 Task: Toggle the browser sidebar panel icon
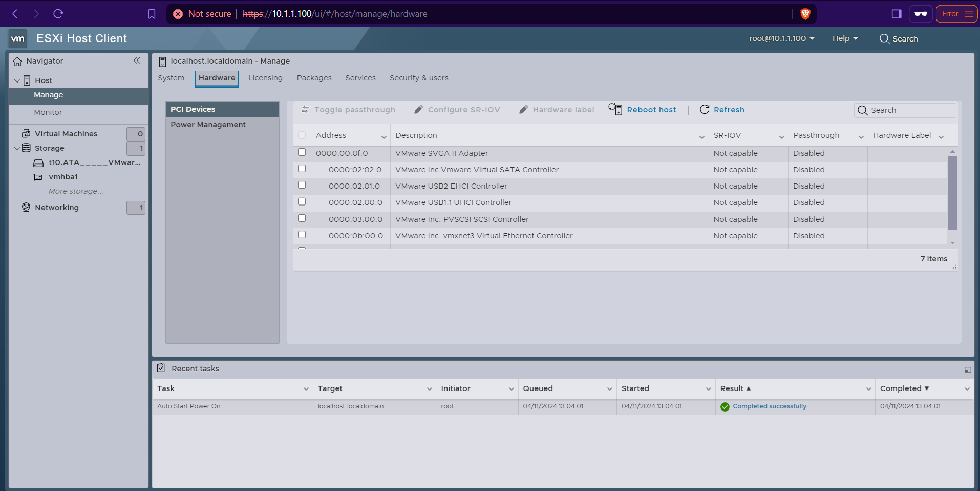(897, 14)
